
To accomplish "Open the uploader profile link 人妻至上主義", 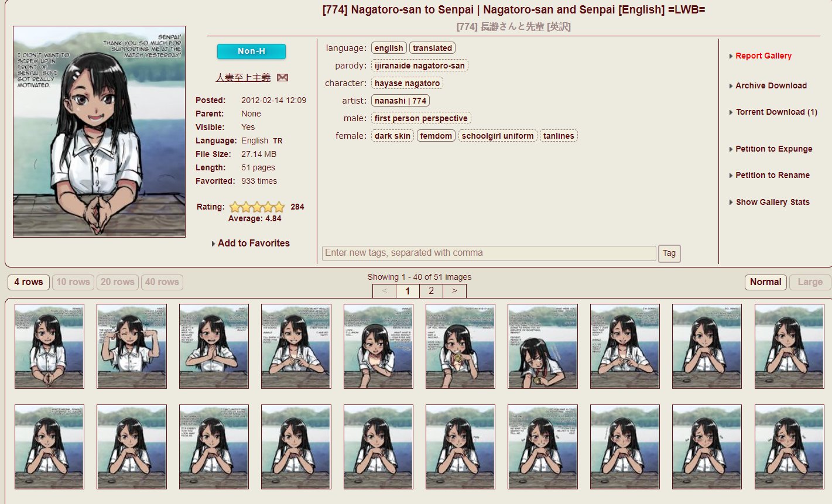I will click(x=243, y=77).
